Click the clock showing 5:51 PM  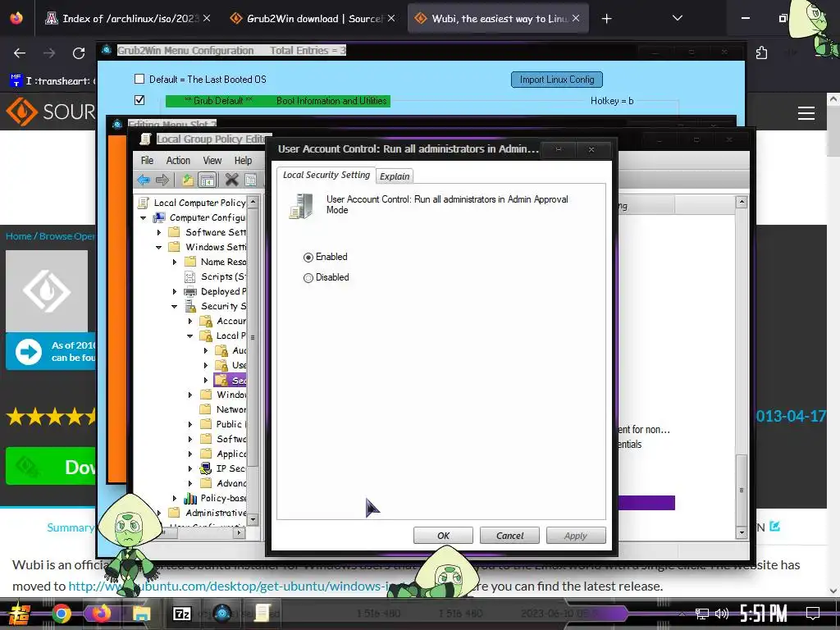pyautogui.click(x=764, y=614)
